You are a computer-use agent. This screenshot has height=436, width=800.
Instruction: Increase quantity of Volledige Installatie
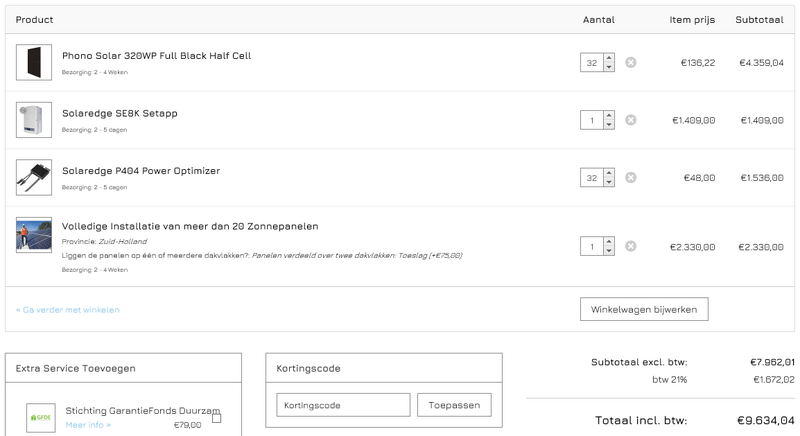609,242
